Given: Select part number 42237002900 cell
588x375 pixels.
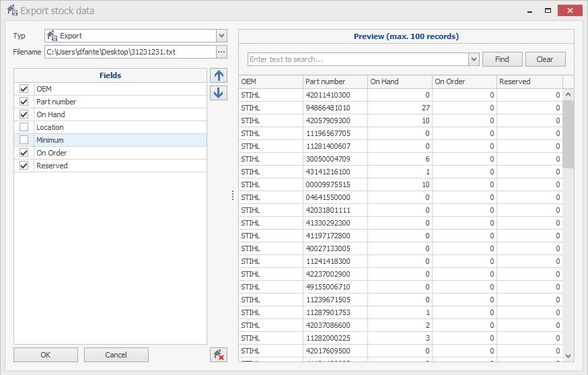Looking at the screenshot, I should tap(335, 274).
